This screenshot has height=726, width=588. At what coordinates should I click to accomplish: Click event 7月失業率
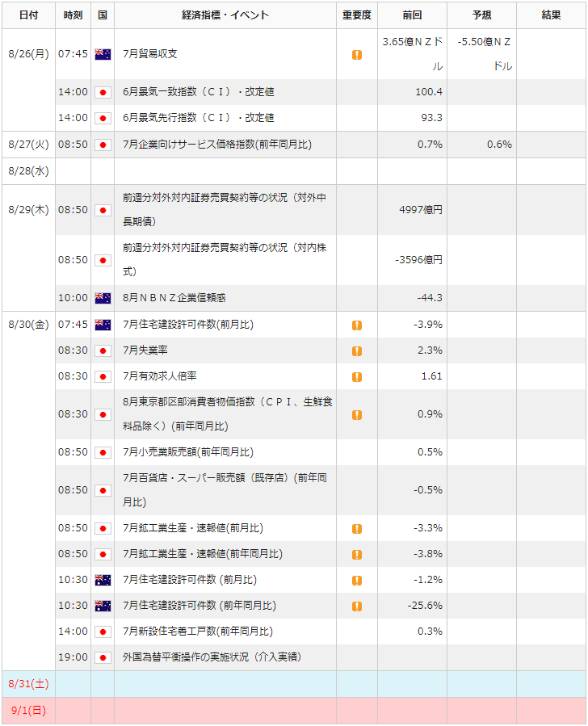145,350
